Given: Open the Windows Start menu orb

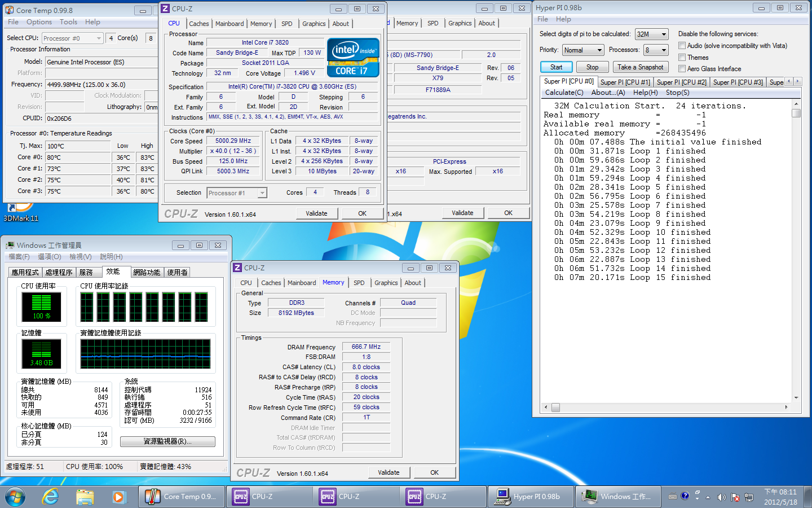Looking at the screenshot, I should tap(15, 497).
